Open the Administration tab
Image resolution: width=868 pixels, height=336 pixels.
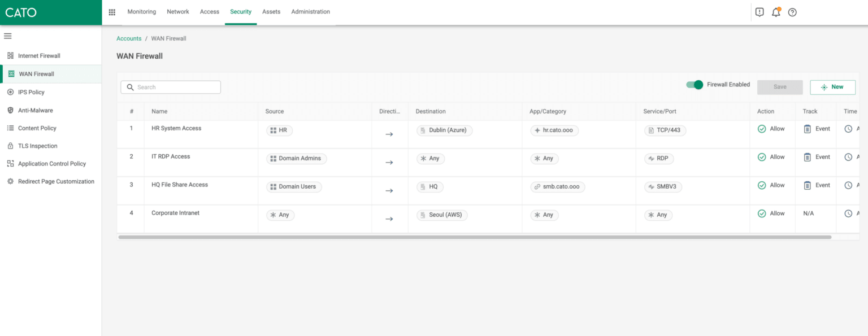click(x=310, y=12)
